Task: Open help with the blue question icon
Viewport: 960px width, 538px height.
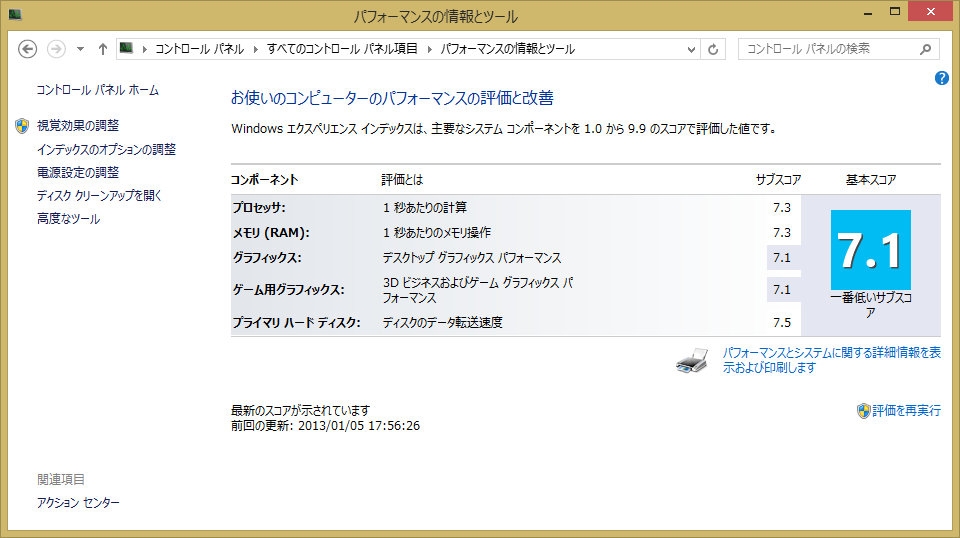Action: [x=942, y=78]
